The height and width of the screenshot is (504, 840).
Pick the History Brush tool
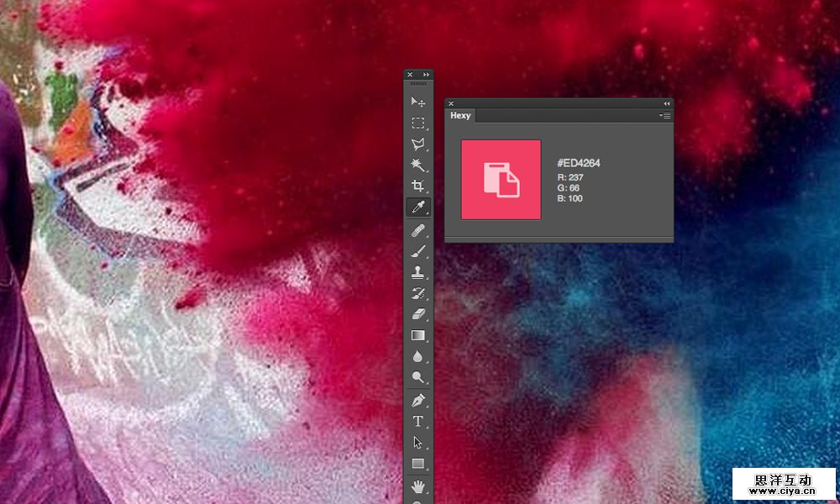pyautogui.click(x=417, y=293)
